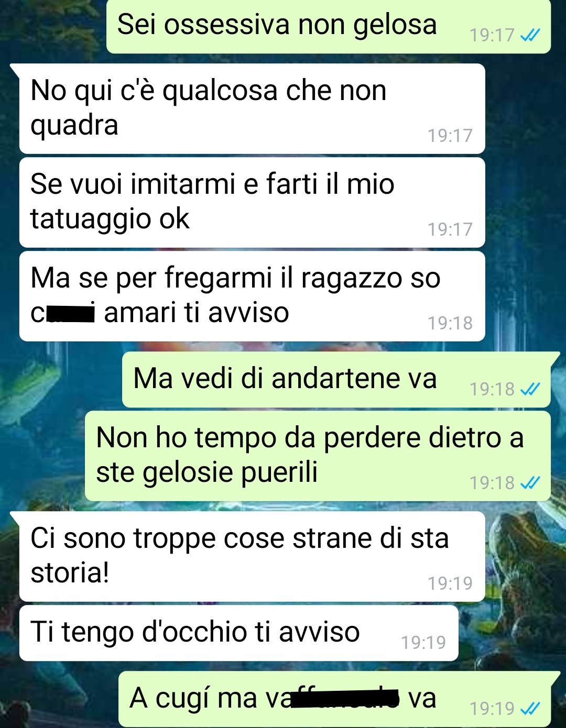Click the black redaction bar in the last message
This screenshot has width=566, height=728.
tap(345, 698)
